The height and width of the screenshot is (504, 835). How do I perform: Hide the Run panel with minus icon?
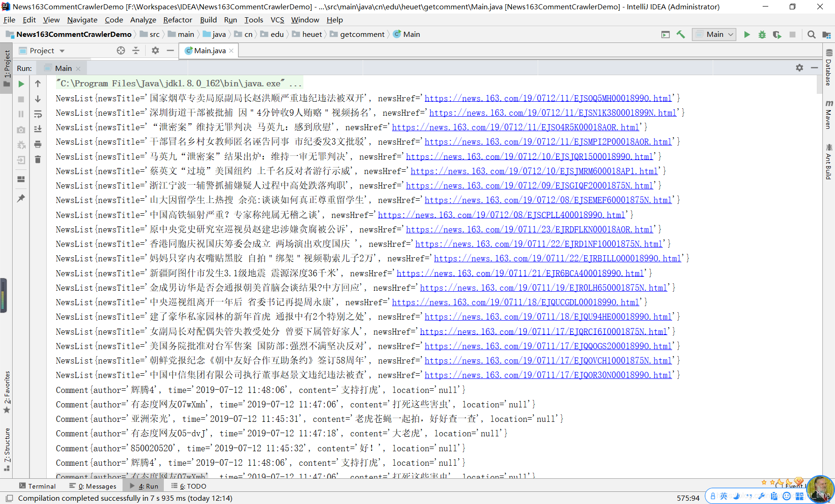[x=814, y=68]
